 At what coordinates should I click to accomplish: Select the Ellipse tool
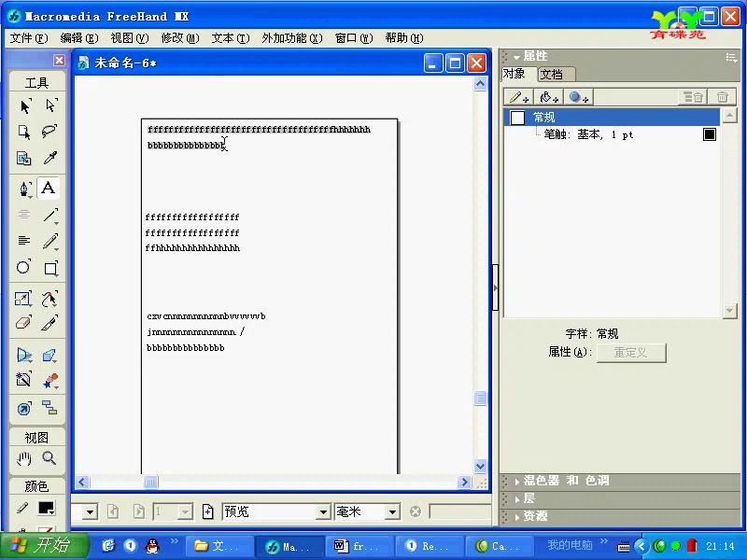tap(24, 267)
